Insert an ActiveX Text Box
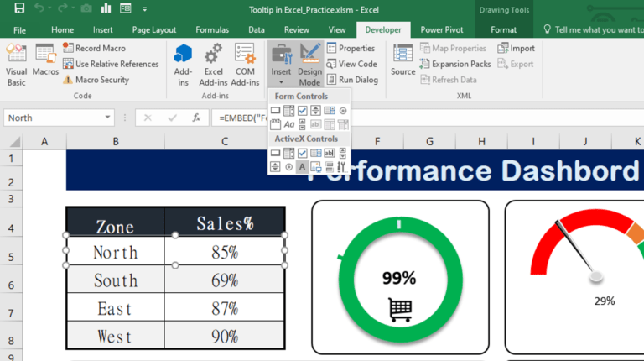This screenshot has height=361, width=644. [x=330, y=153]
